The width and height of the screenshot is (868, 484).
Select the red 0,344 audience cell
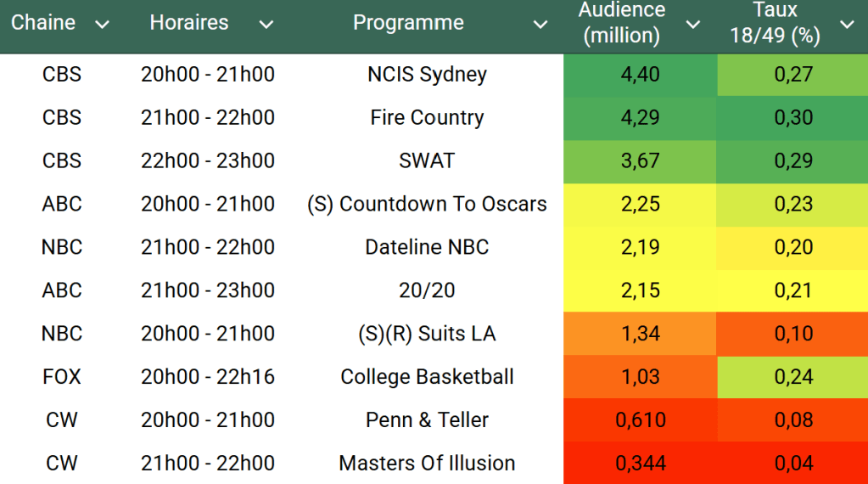[x=640, y=464]
